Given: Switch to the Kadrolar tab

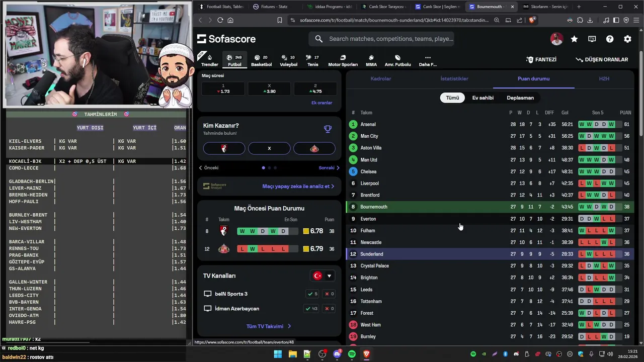Looking at the screenshot, I should [x=381, y=78].
